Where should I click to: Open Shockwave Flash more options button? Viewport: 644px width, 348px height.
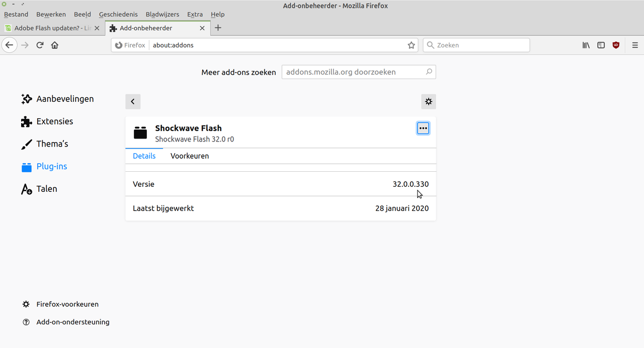pos(423,128)
